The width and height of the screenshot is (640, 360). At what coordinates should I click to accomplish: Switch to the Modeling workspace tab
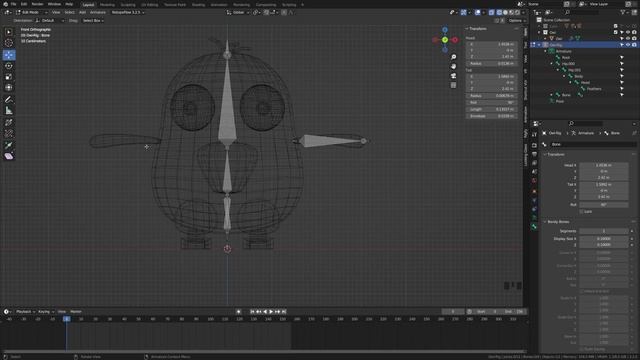(x=107, y=4)
